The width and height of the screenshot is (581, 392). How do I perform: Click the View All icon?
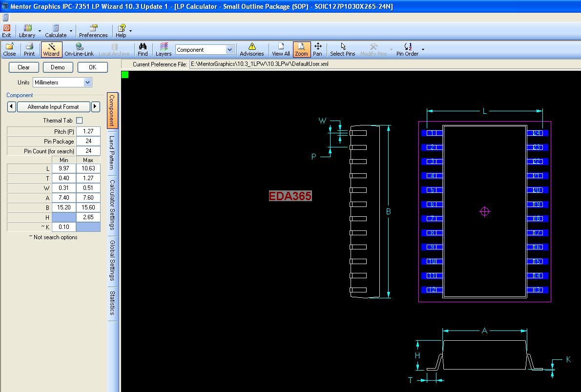coord(281,49)
